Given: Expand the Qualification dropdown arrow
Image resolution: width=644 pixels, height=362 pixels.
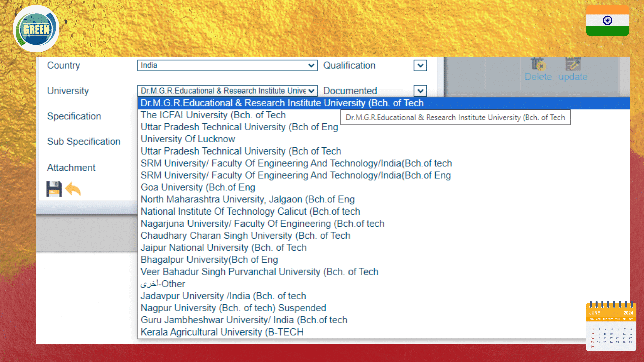Looking at the screenshot, I should [420, 65].
